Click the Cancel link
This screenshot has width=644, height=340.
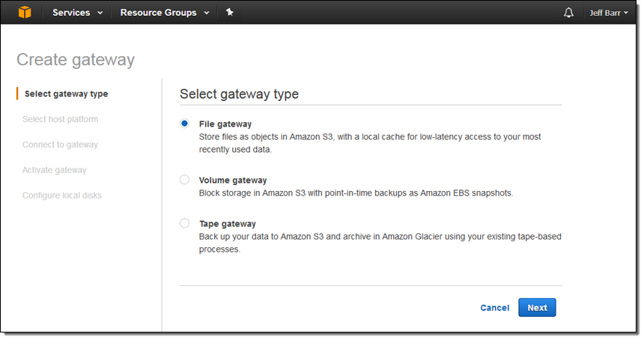494,308
